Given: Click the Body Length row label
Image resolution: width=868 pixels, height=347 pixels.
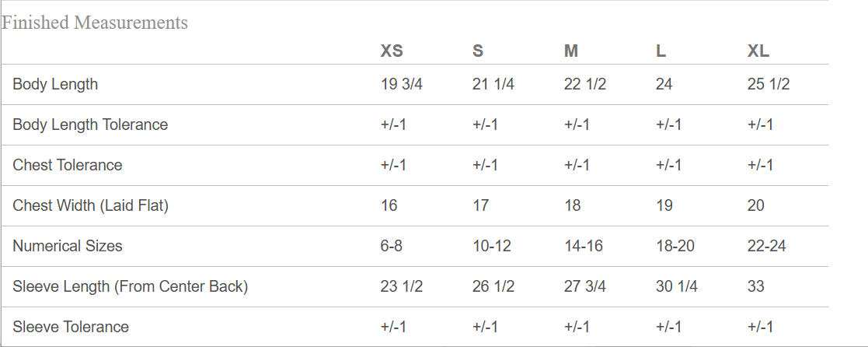Looking at the screenshot, I should pos(55,84).
